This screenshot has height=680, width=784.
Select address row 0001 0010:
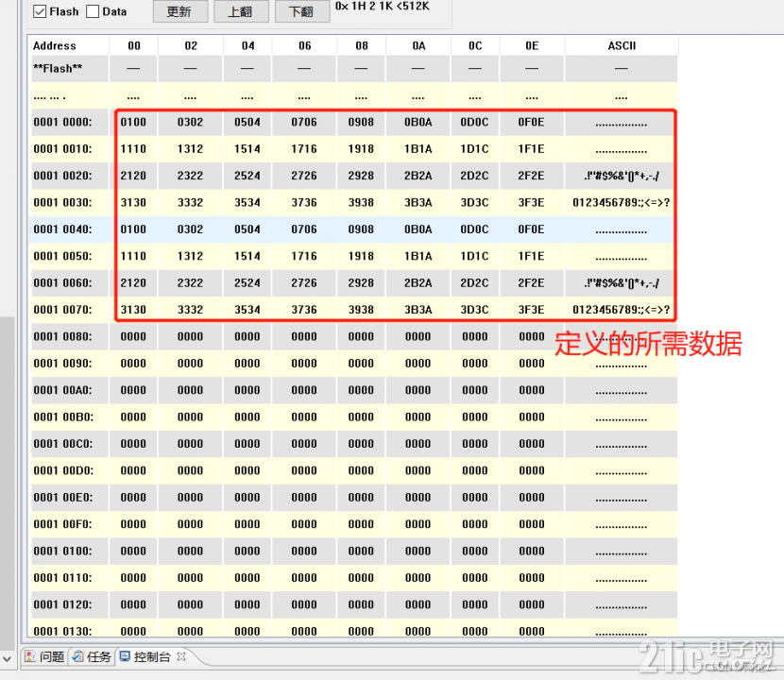[x=62, y=149]
